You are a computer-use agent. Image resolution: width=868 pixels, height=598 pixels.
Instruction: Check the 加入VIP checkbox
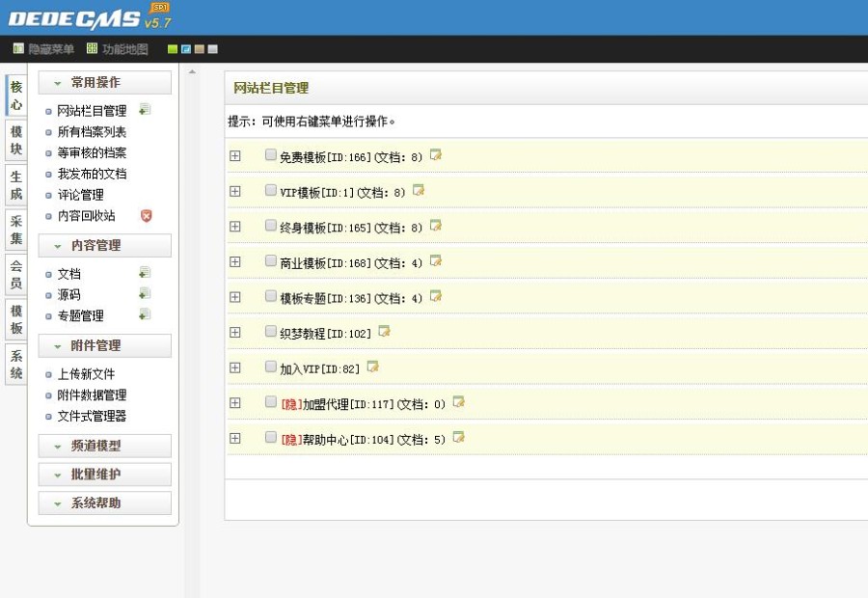tap(271, 367)
